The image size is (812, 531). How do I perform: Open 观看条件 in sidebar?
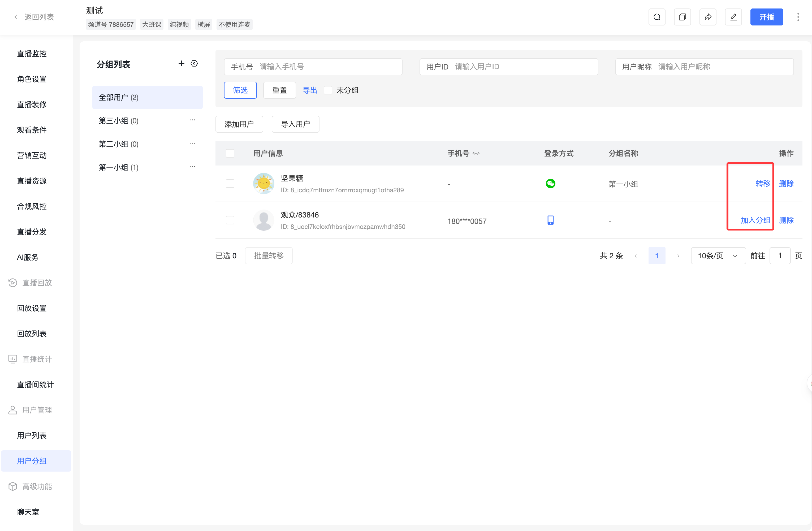click(x=32, y=130)
